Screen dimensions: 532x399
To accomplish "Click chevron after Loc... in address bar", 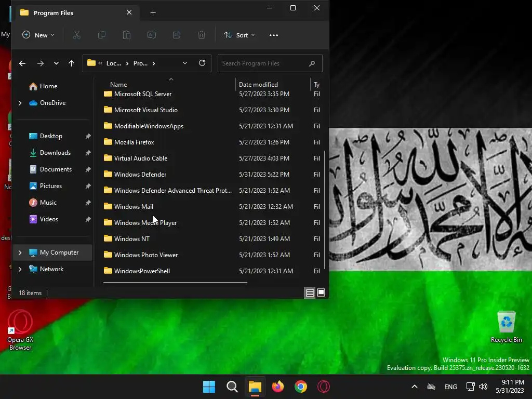I will 127,63.
